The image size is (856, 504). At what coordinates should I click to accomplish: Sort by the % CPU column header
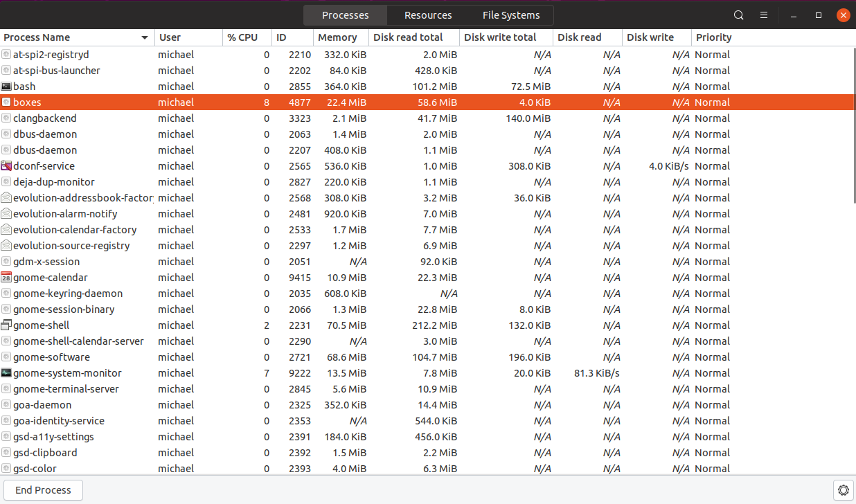pos(247,37)
